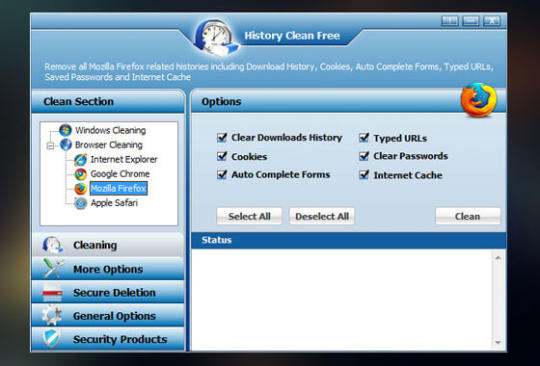Click the Browser Cleaning globe icon
Viewport: 540px width, 366px height.
66,145
